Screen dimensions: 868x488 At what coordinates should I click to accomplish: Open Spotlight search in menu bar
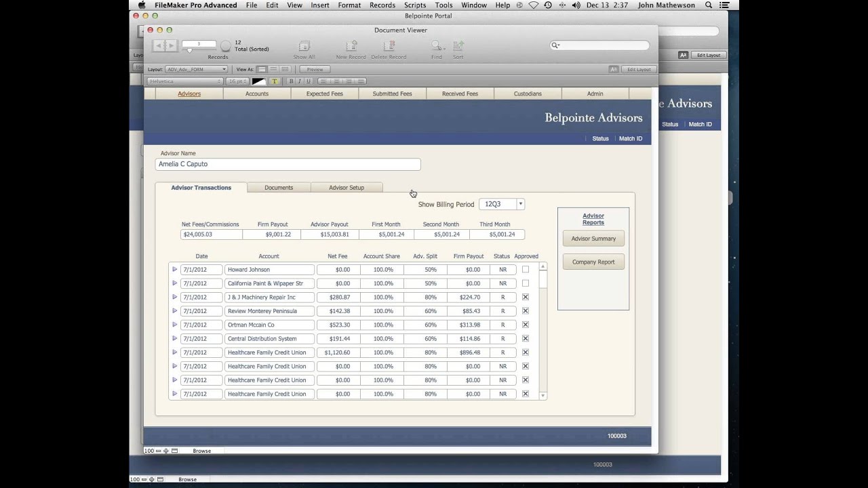click(x=709, y=5)
